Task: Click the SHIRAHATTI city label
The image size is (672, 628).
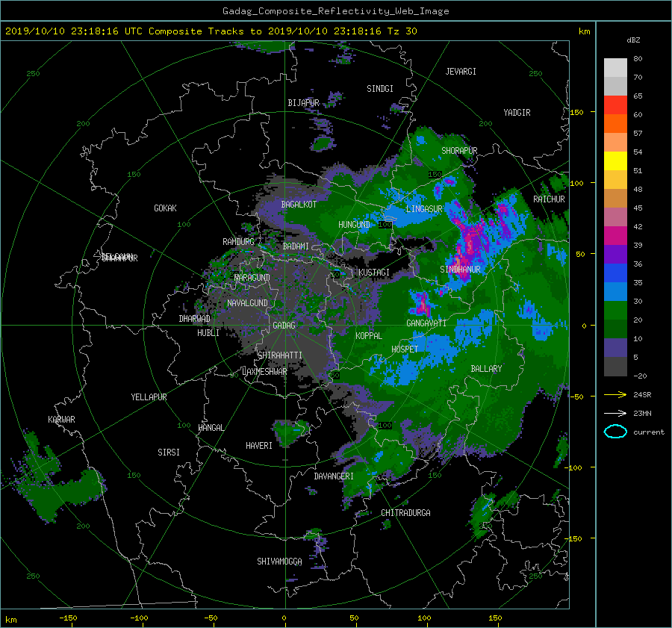Action: click(x=280, y=355)
